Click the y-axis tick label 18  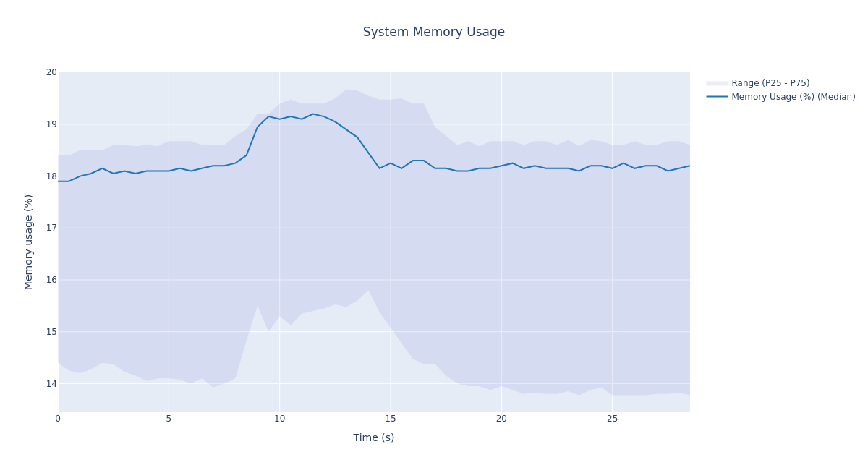point(51,176)
